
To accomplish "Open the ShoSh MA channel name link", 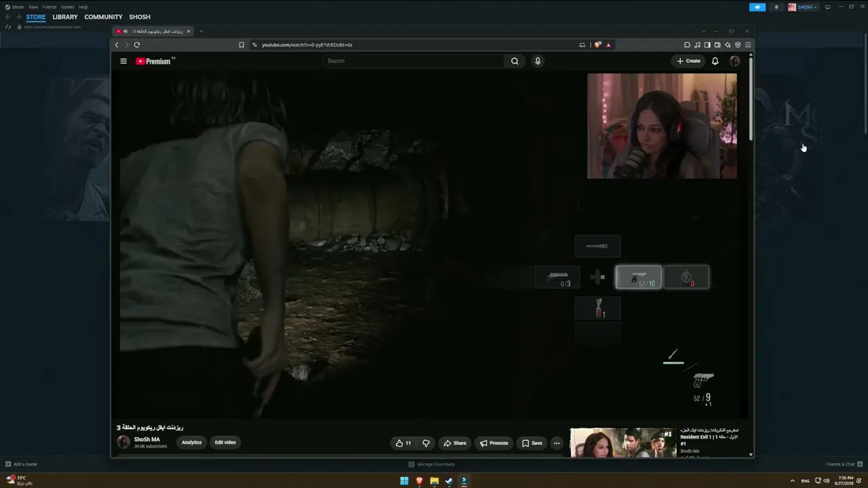I will click(x=147, y=440).
